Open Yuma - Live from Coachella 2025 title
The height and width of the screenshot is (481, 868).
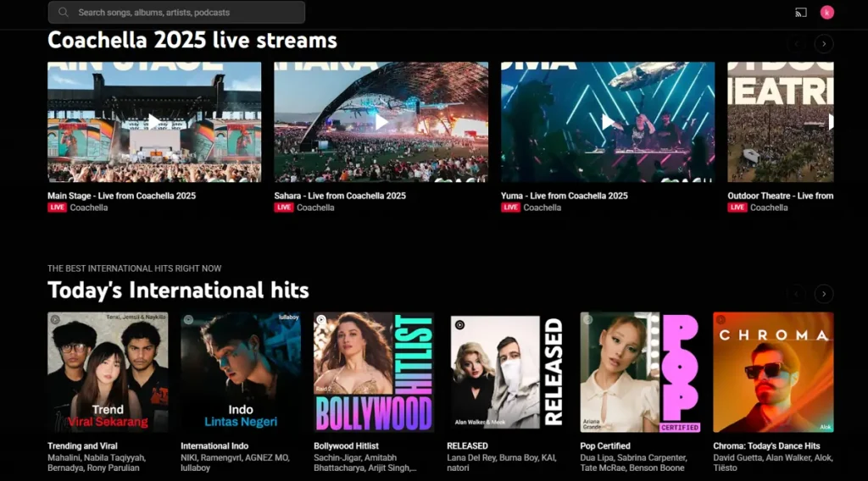tap(564, 196)
